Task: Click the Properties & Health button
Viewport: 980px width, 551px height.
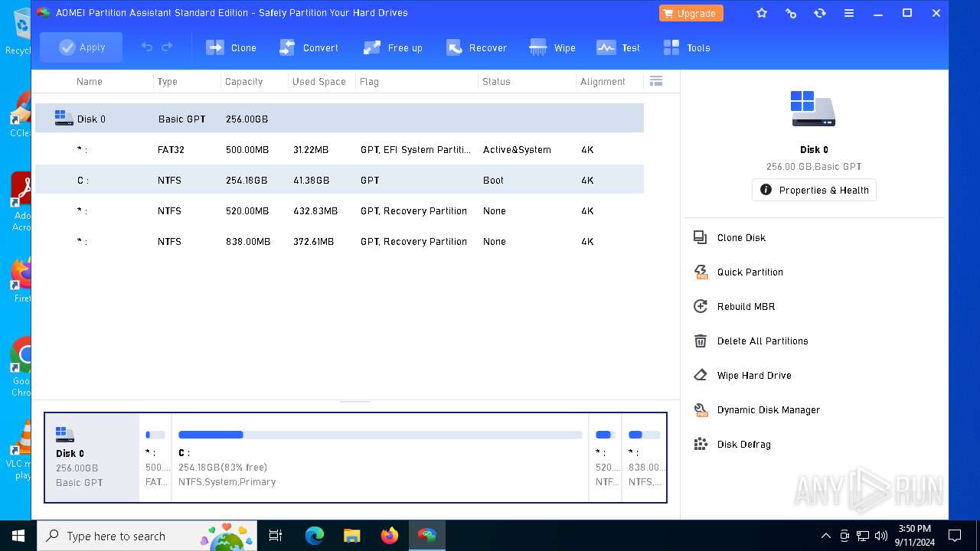Action: pyautogui.click(x=814, y=190)
